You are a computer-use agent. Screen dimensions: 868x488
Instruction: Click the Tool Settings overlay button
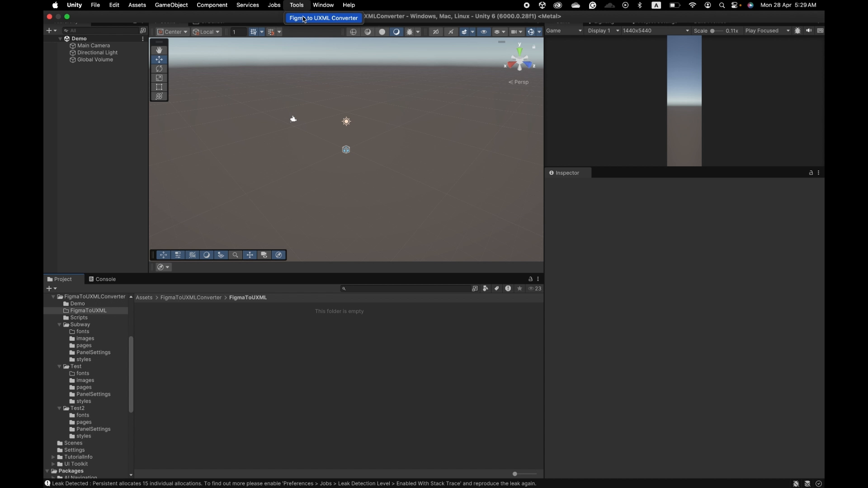pos(178,255)
